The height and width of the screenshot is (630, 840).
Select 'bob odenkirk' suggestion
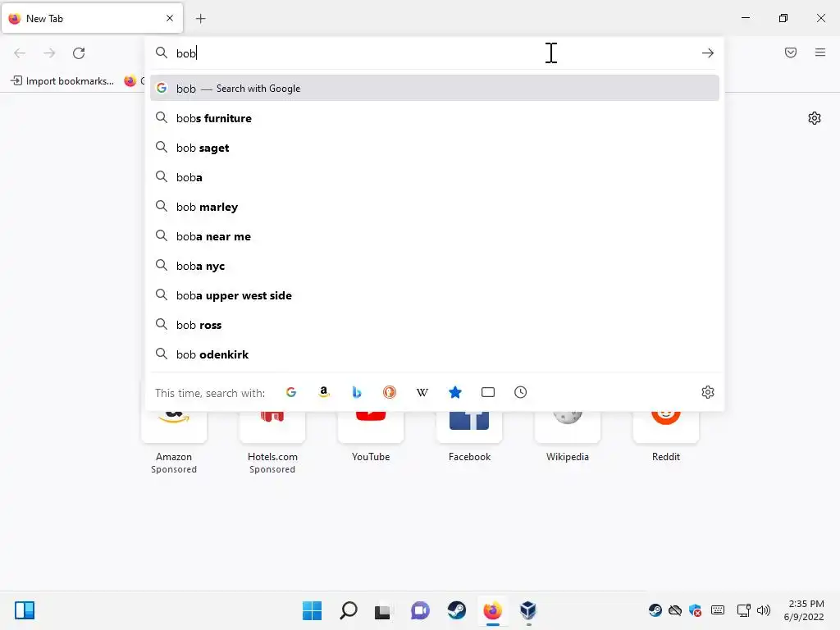coord(435,354)
